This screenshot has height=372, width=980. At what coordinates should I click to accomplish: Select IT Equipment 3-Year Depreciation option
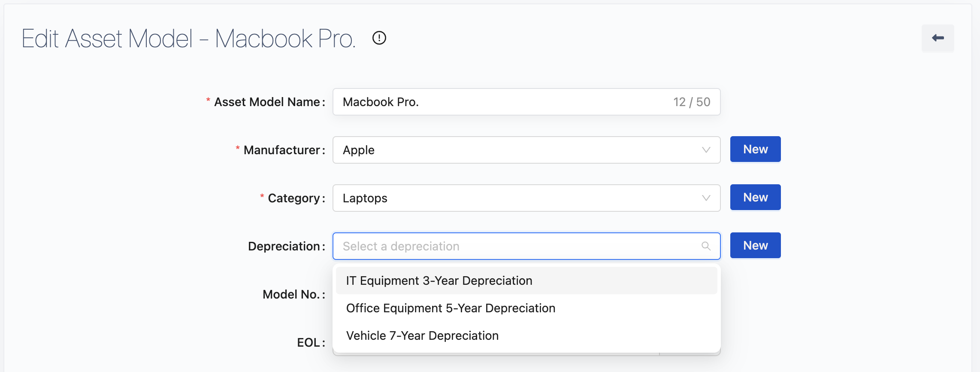[439, 281]
